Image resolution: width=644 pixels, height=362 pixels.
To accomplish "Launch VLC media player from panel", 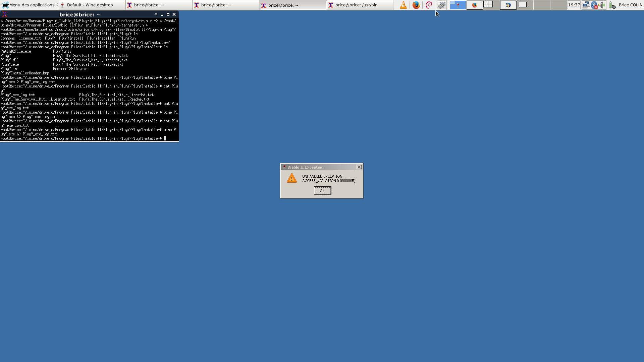I will point(403,5).
